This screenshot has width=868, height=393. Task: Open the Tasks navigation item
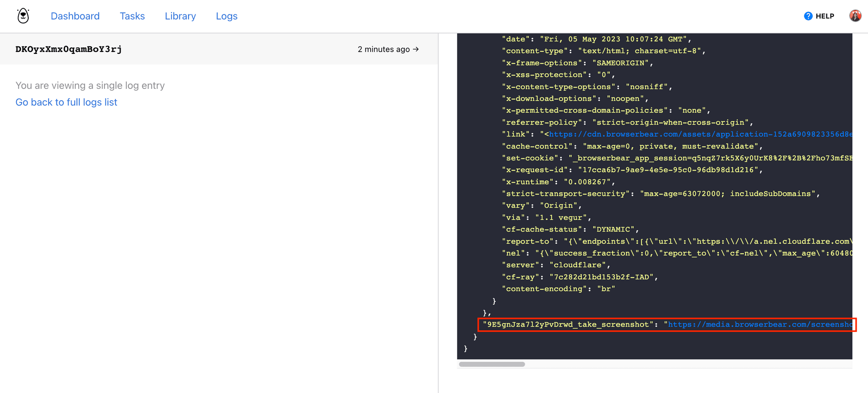coord(132,16)
